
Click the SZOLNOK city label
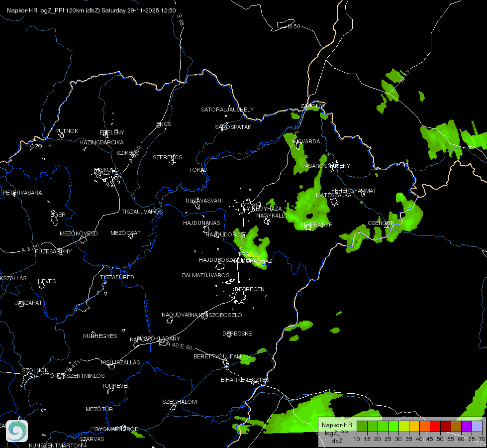[x=35, y=370]
